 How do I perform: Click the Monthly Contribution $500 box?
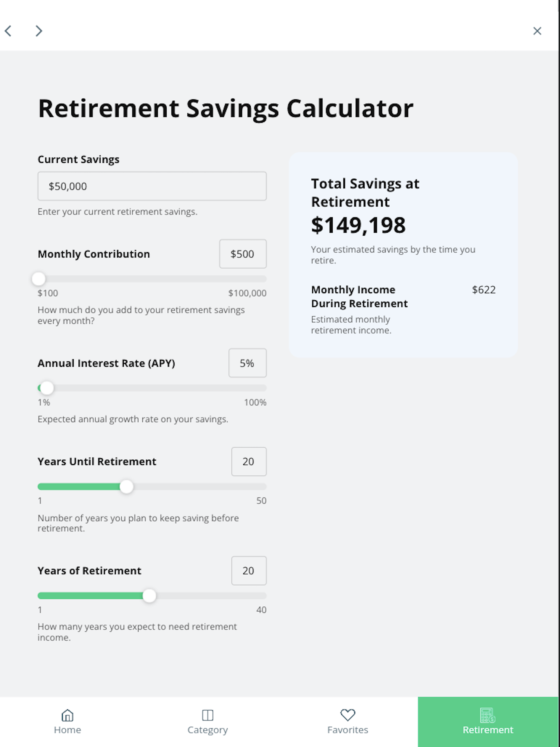tap(243, 254)
